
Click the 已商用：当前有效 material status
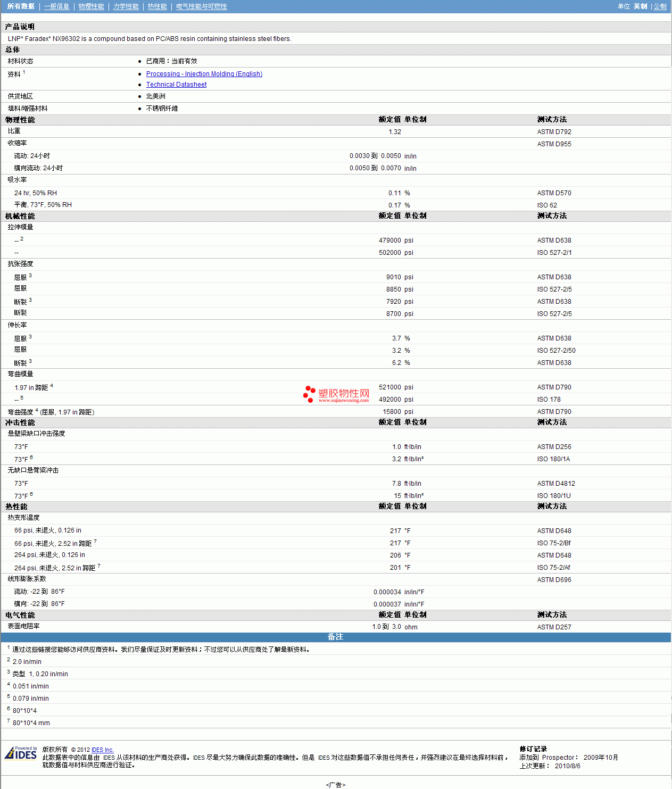coord(171,61)
